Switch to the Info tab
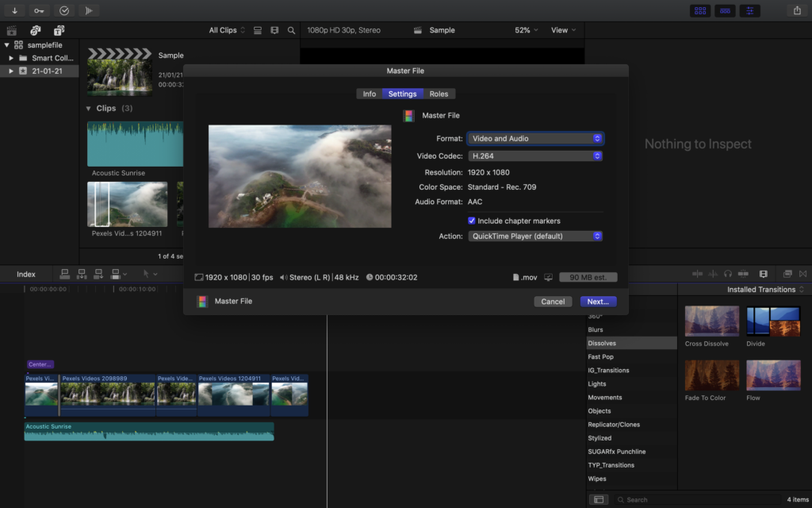 coord(369,94)
